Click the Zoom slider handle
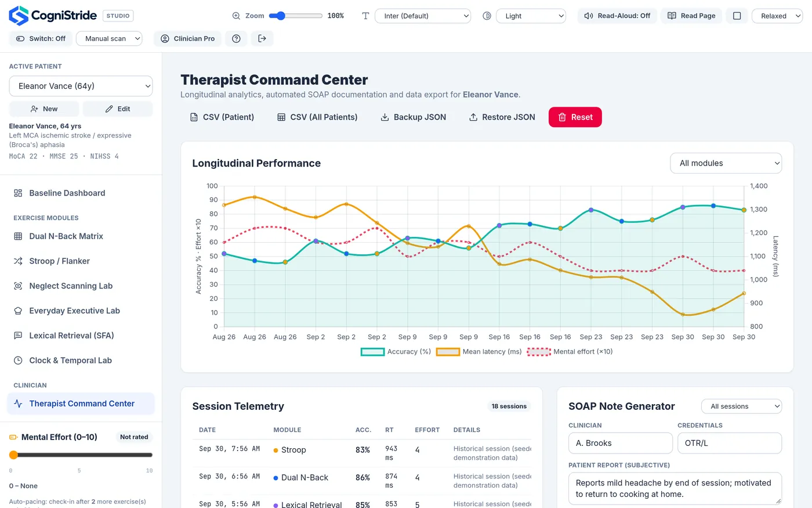The height and width of the screenshot is (508, 812). (281, 16)
